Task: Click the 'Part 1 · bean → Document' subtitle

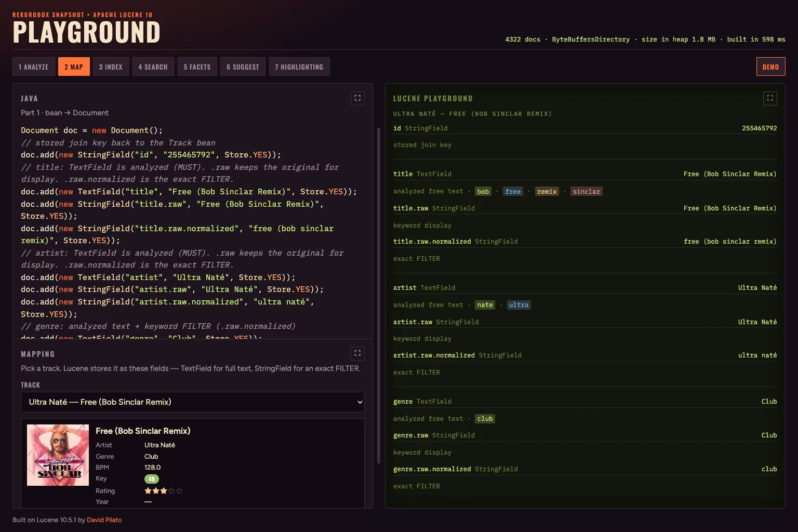Action: pos(65,113)
